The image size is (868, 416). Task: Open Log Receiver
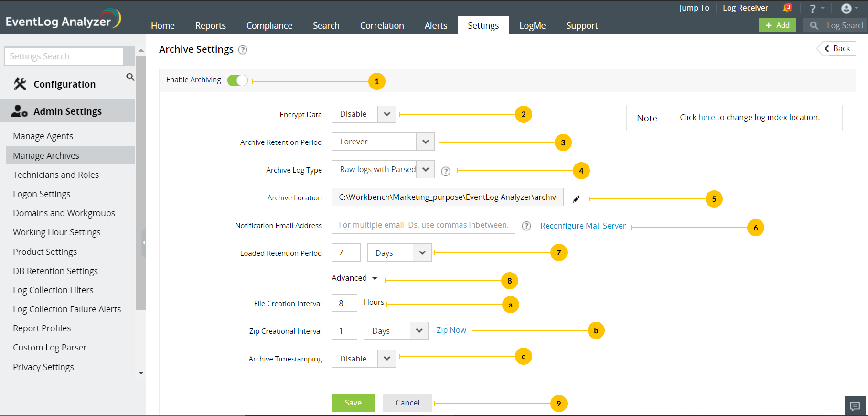pyautogui.click(x=745, y=8)
